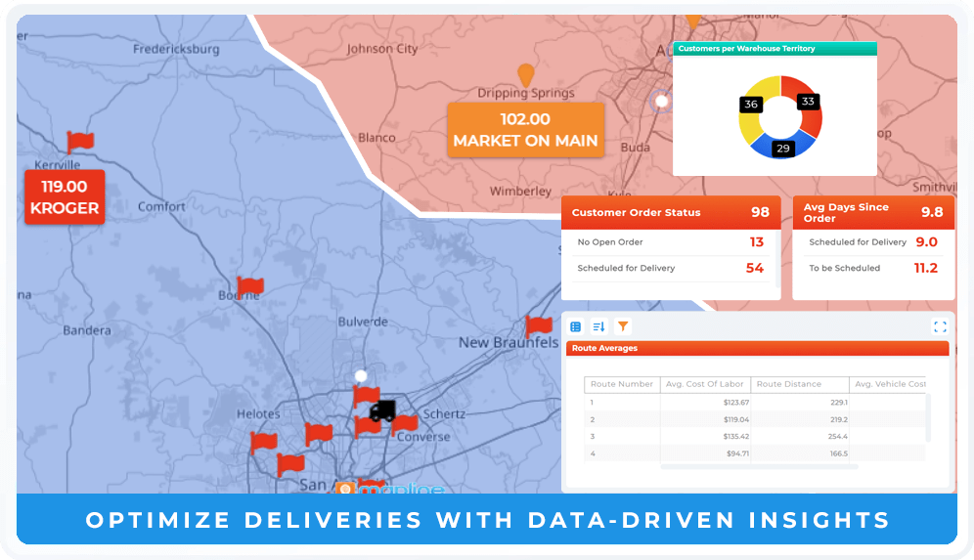Select the yellow donut segment labeled 36
Screen dimensions: 974x560
[x=753, y=109]
